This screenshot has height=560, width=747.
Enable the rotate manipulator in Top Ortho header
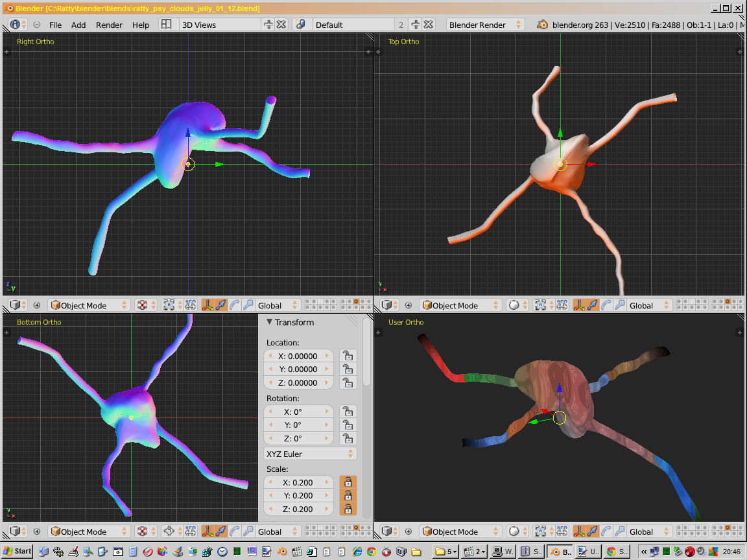(606, 305)
